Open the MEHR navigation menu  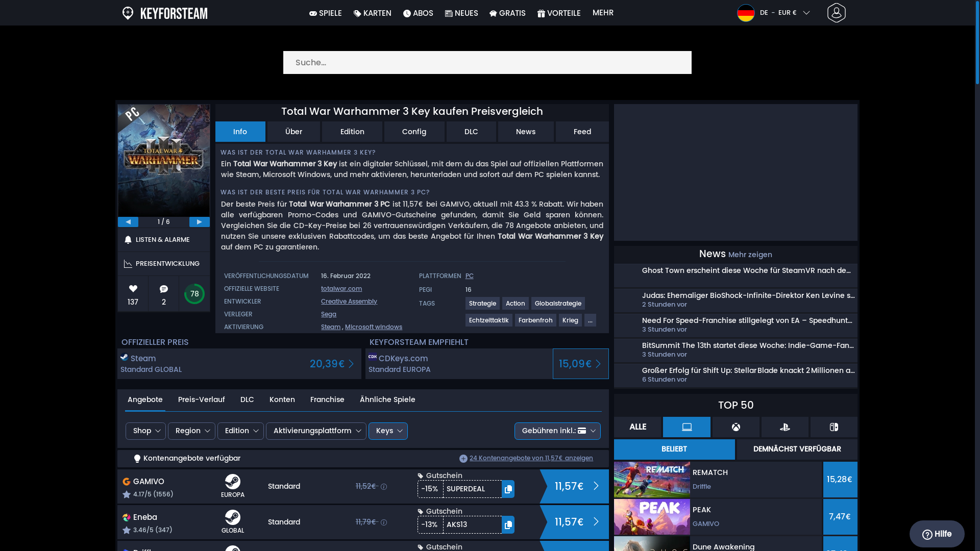pyautogui.click(x=603, y=13)
